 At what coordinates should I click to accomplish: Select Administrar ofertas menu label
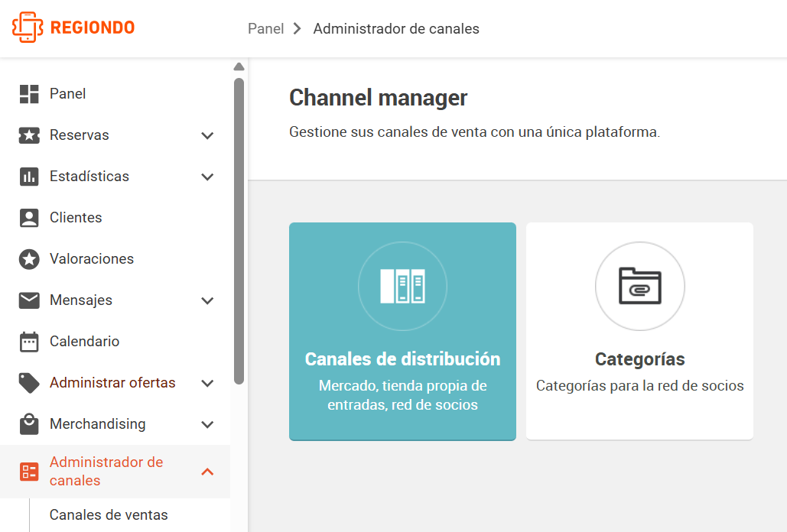[112, 383]
